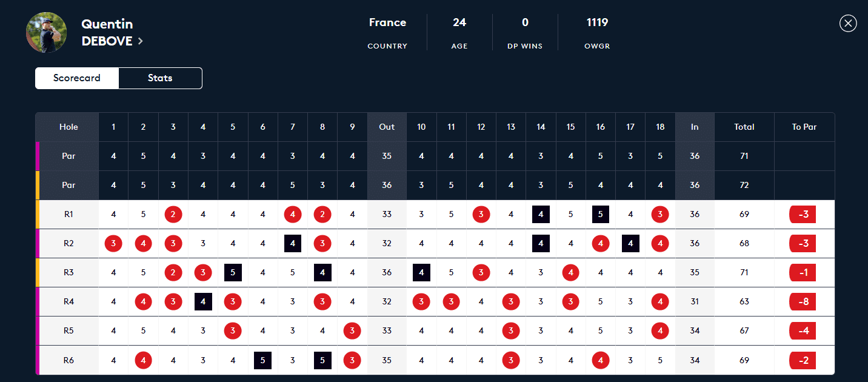
Task: Click the R4 to-par -8 badge
Action: (x=803, y=302)
